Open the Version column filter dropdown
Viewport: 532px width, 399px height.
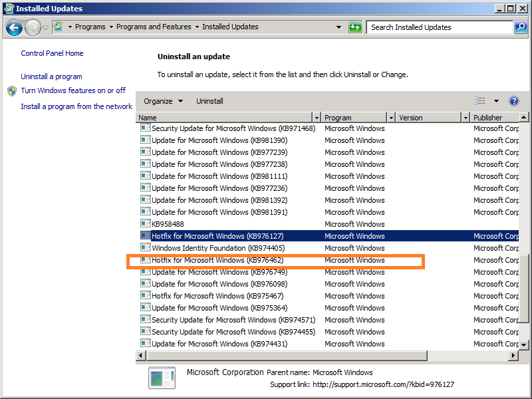pos(465,118)
